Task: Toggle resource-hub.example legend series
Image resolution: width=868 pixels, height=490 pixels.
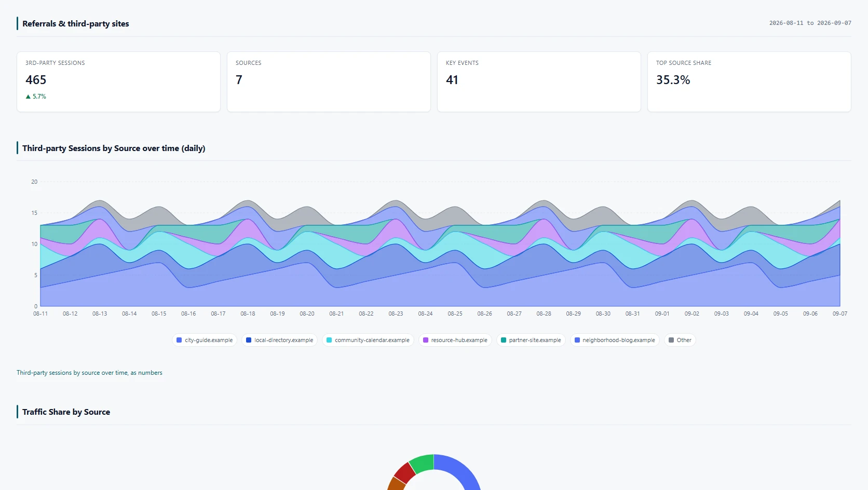Action: [455, 340]
